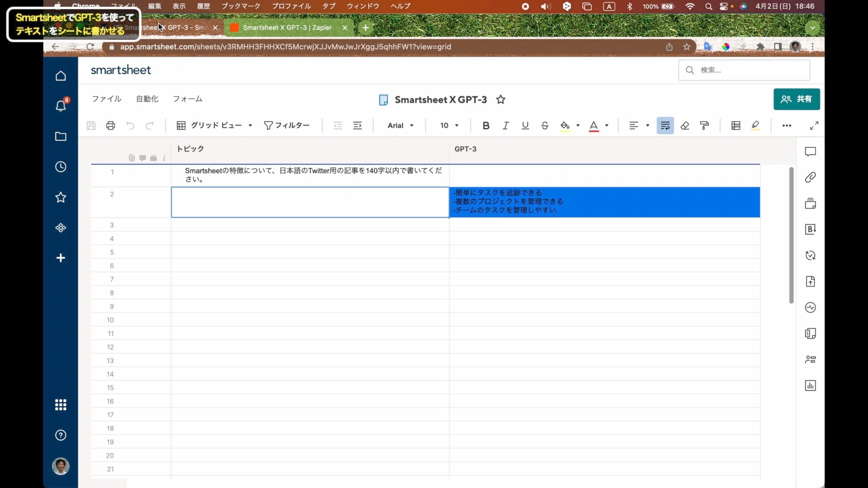This screenshot has height=488, width=868.
Task: Open the フォーム menu
Action: tap(187, 99)
